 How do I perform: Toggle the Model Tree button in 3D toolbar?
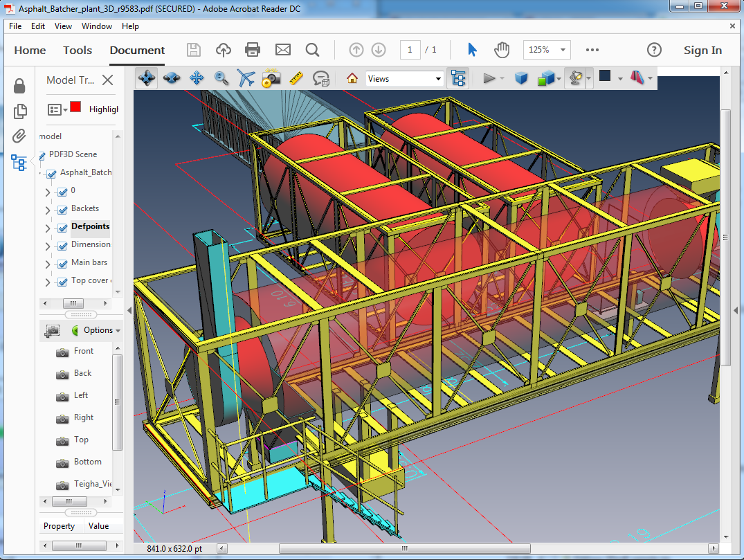(x=457, y=78)
